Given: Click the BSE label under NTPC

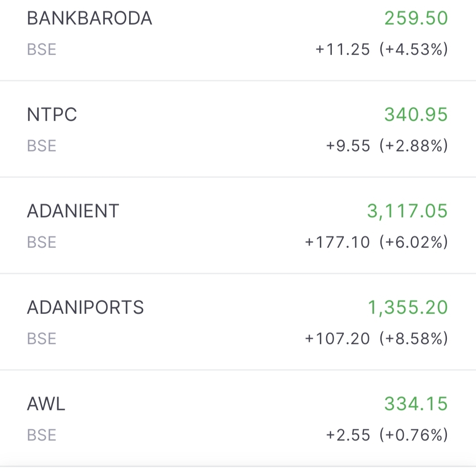Looking at the screenshot, I should tap(42, 146).
